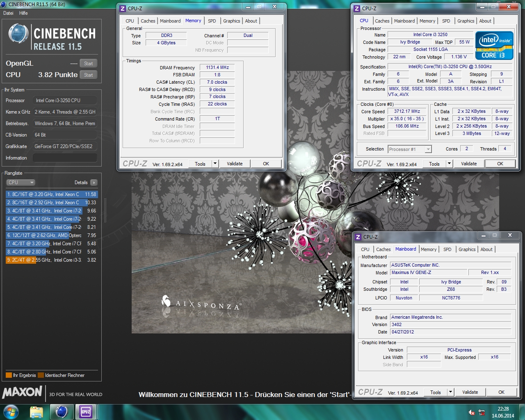
Task: Start the CPU benchmark
Action: [88, 75]
